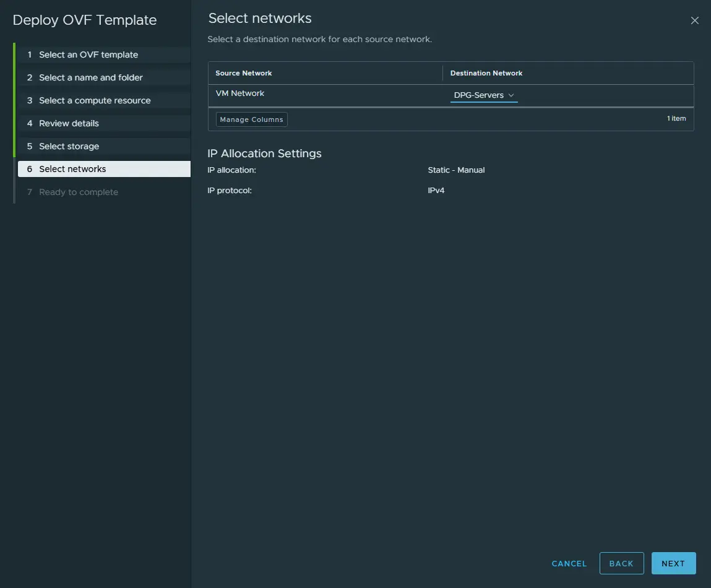Return to step 3 Select a compute resource
This screenshot has width=711, height=588.
click(x=95, y=100)
